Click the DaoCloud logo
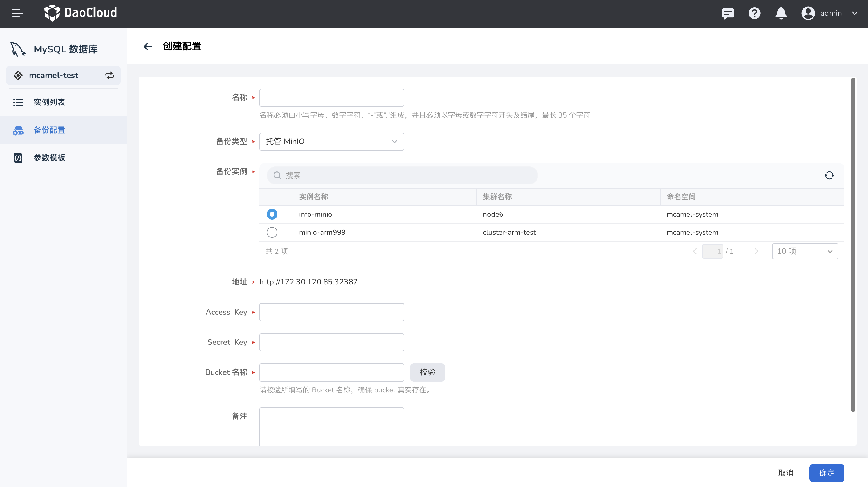 (81, 13)
